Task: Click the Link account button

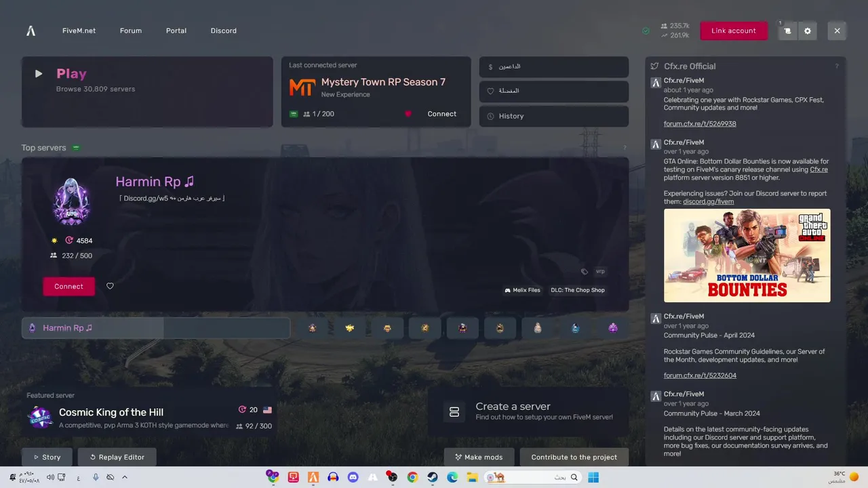Action: [734, 31]
